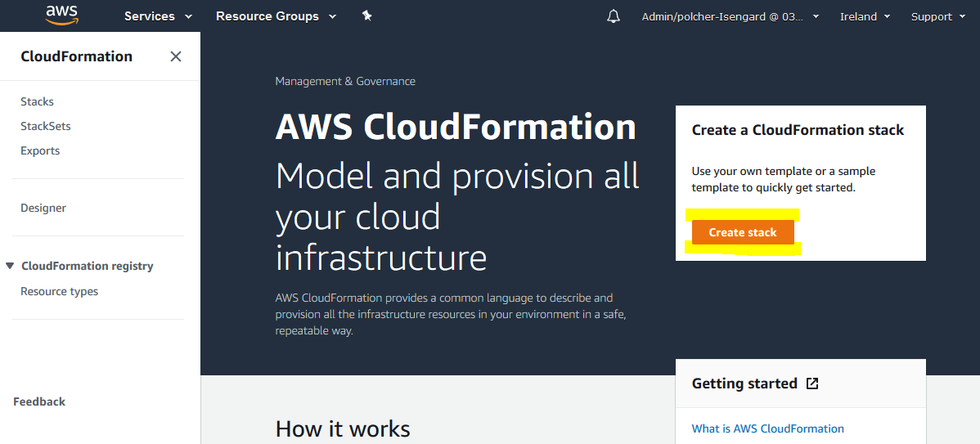Click the orange Create stack button

[743, 232]
